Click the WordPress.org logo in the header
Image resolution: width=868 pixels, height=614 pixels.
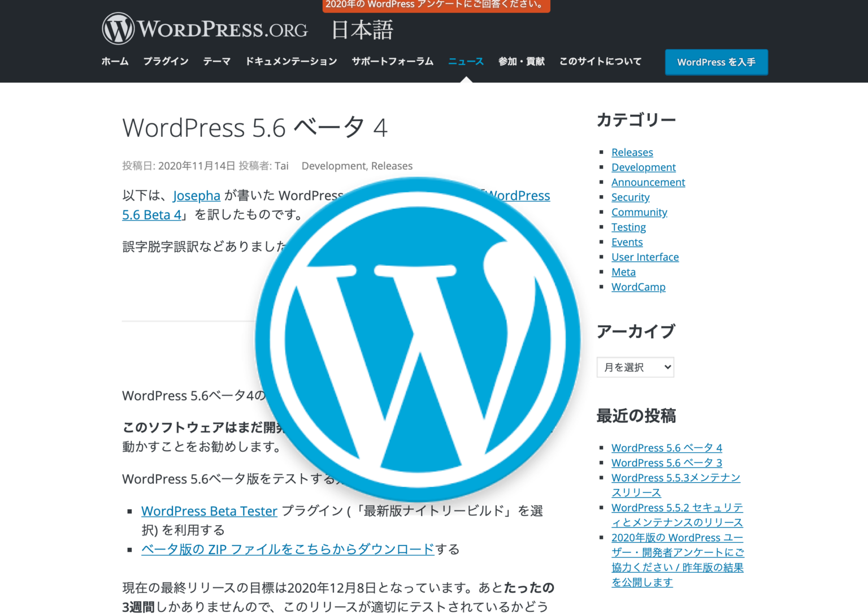click(x=203, y=28)
